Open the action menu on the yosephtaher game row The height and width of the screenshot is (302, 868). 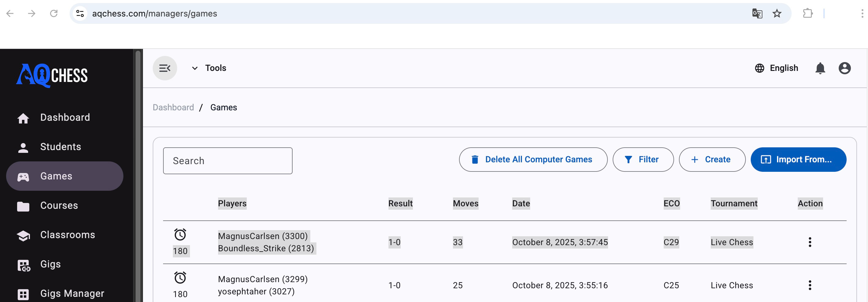(810, 285)
